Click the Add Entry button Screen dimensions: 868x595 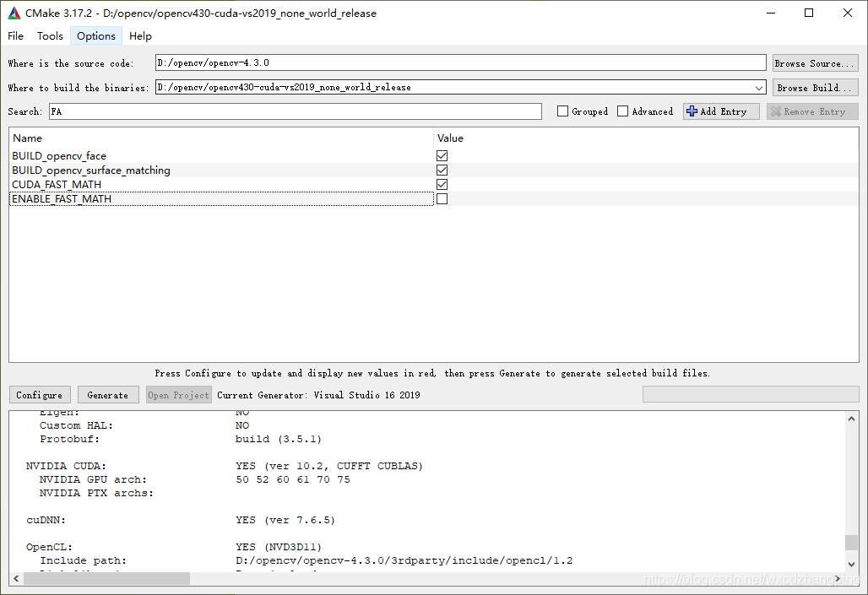721,111
